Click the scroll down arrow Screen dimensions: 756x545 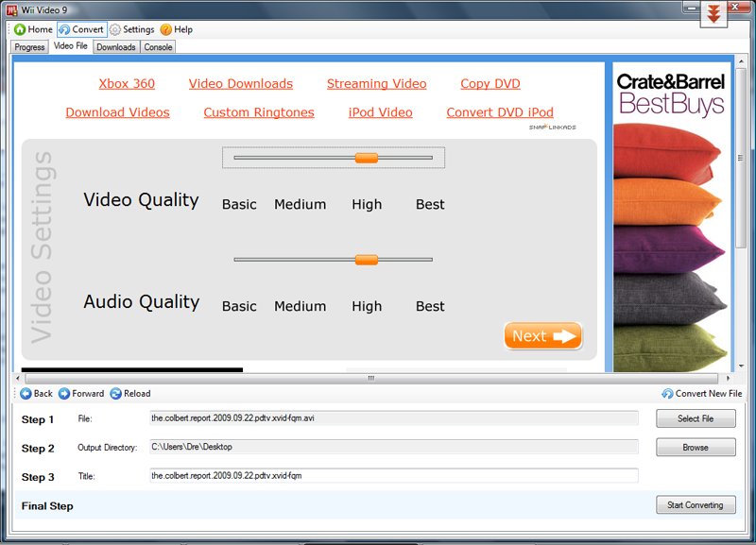pyautogui.click(x=741, y=366)
